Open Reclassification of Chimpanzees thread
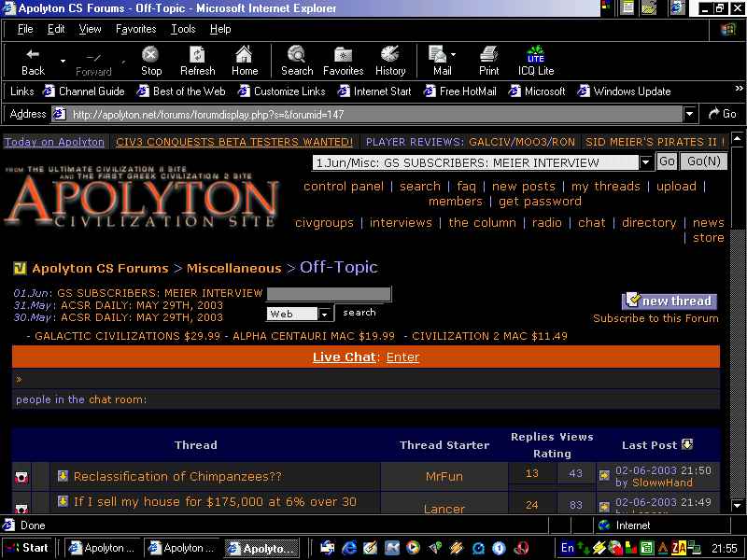 tap(177, 476)
